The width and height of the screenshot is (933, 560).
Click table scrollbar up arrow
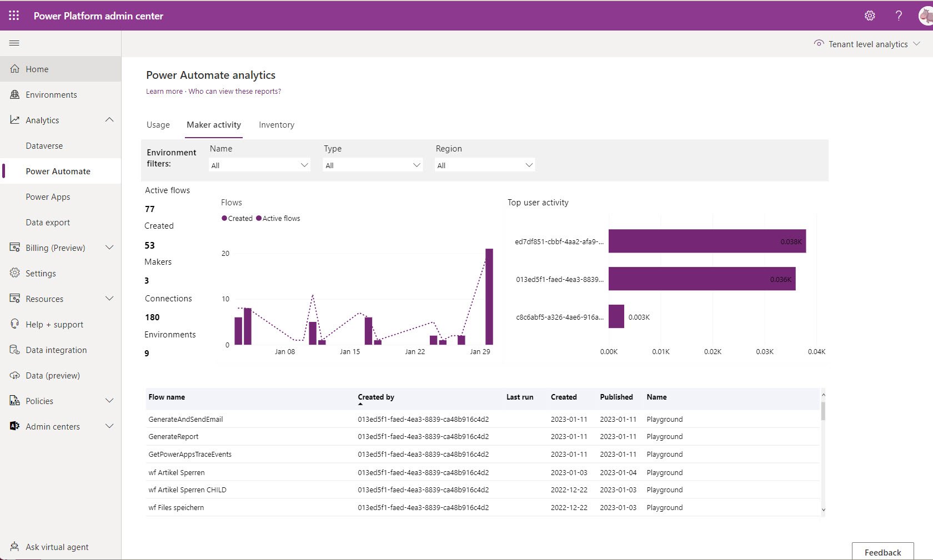coord(823,395)
